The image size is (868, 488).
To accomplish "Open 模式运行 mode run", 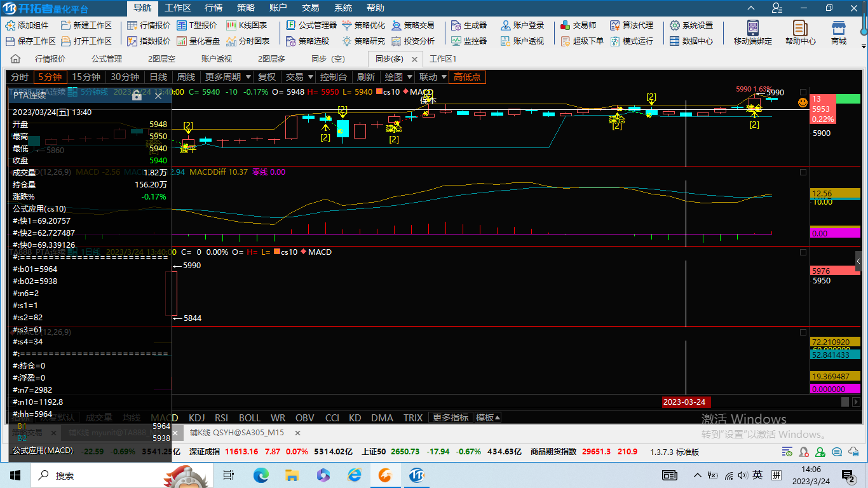I will tap(632, 41).
